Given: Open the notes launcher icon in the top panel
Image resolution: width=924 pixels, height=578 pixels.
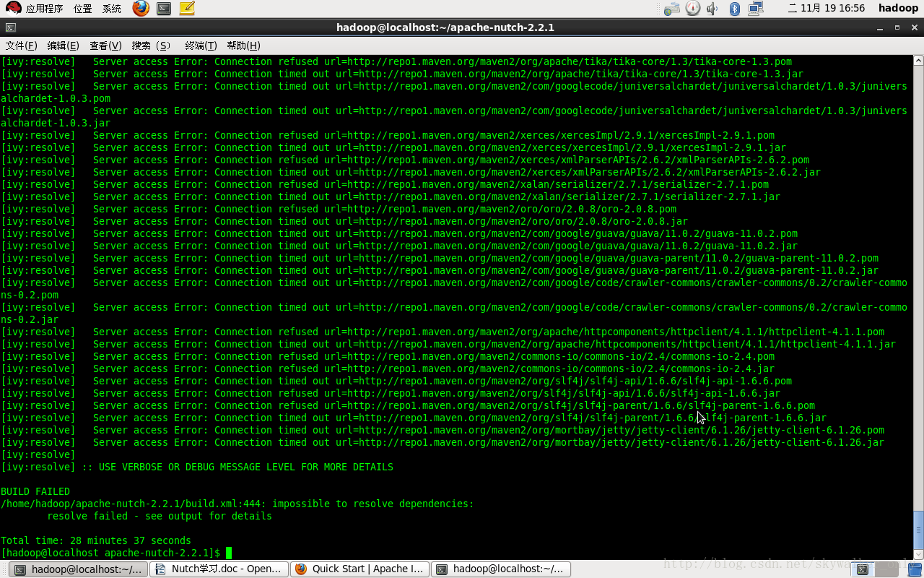Looking at the screenshot, I should pos(186,9).
